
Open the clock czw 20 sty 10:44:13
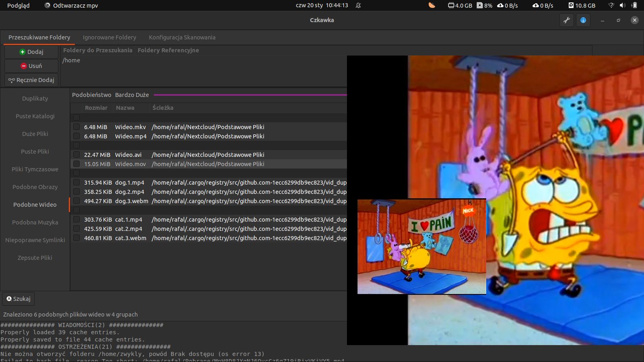(322, 5)
